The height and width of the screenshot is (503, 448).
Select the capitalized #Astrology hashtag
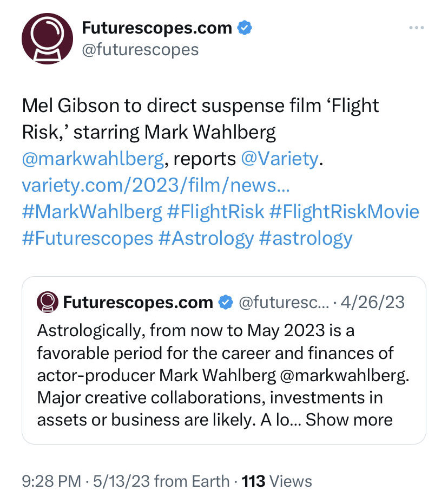tap(206, 239)
